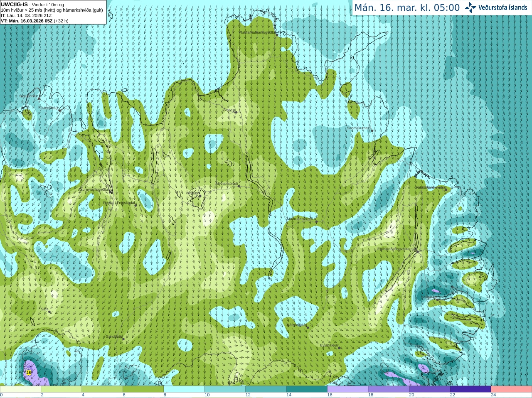Select the 16–18 m/s legend swatch

[348, 389]
